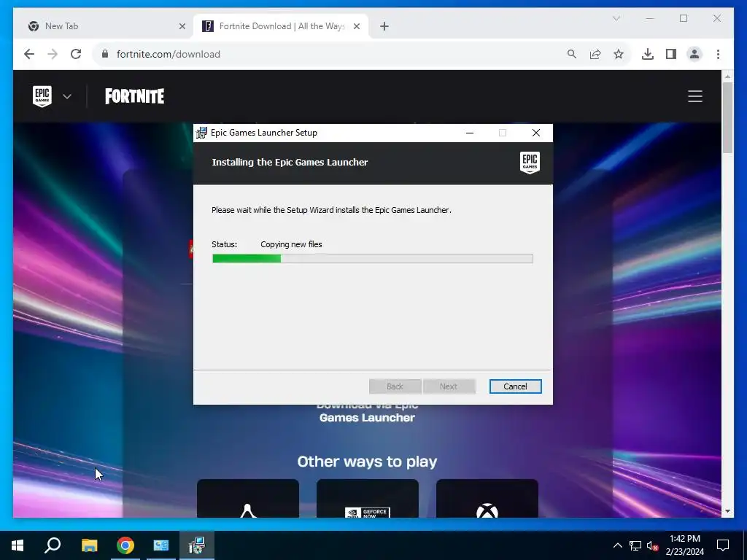Open the GeForce Now card
The height and width of the screenshot is (560, 747).
pyautogui.click(x=368, y=499)
